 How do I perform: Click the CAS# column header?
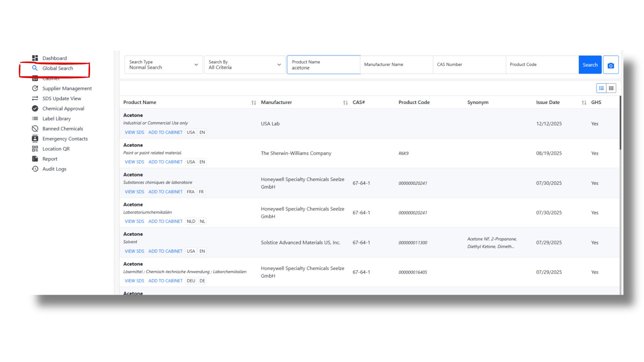(x=358, y=102)
